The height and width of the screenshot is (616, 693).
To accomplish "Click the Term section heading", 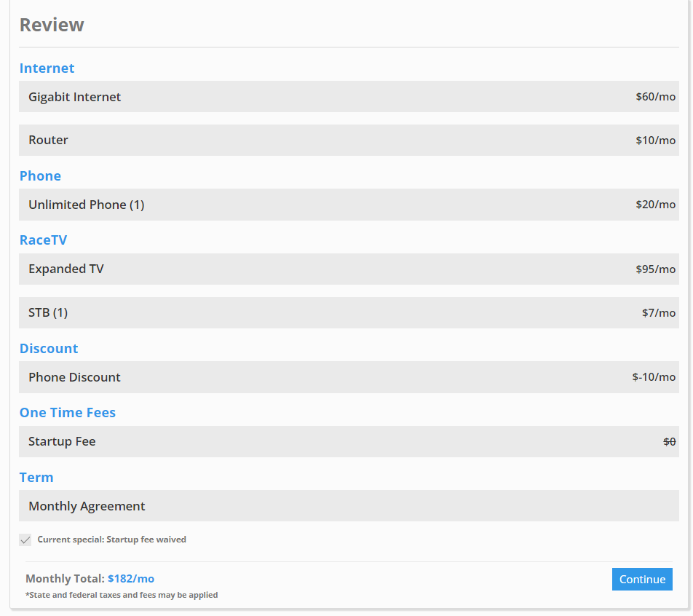I will pos(36,478).
